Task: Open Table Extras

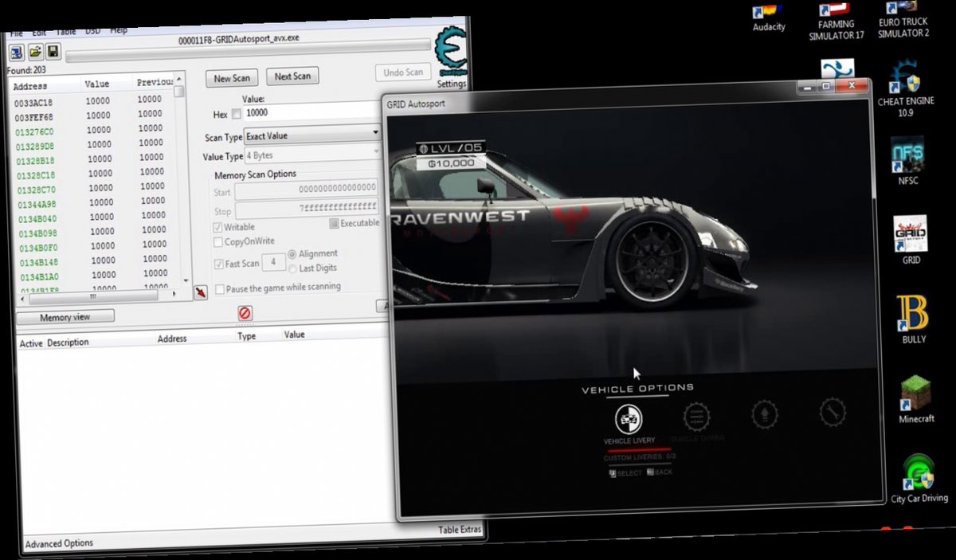Action: 460,531
